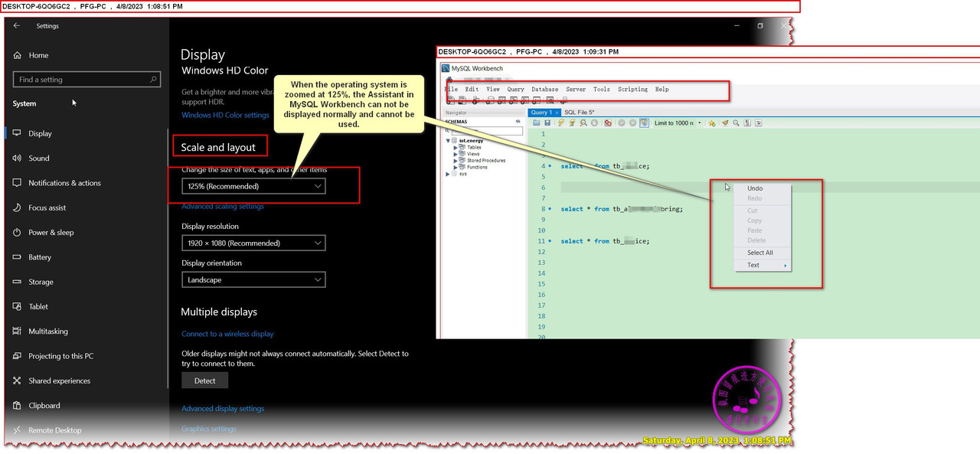Image resolution: width=980 pixels, height=454 pixels.
Task: Execute statement under cursor lightning icon
Action: [572, 122]
